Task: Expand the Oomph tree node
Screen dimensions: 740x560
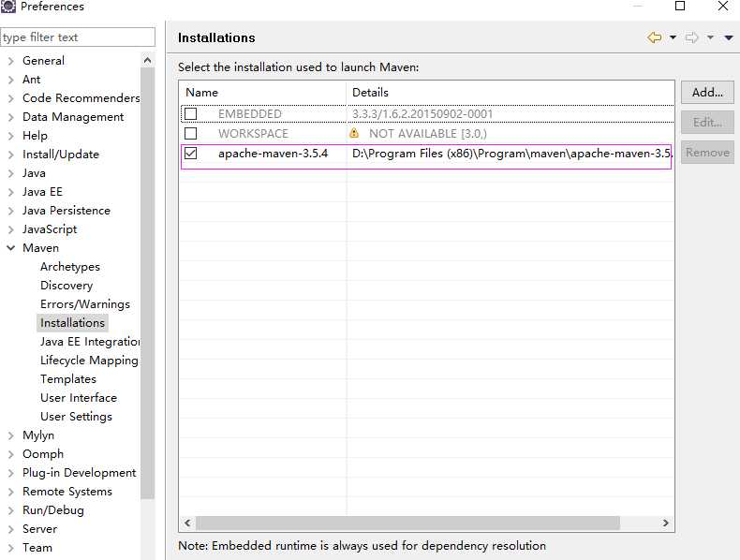Action: 11,454
